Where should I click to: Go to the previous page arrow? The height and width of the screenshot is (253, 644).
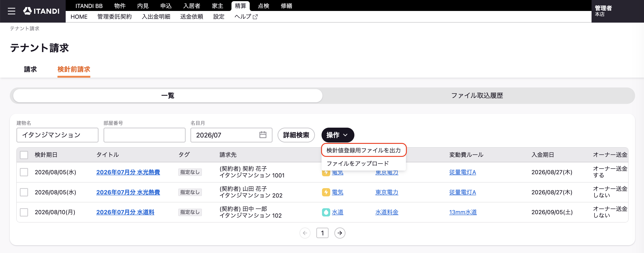point(305,233)
